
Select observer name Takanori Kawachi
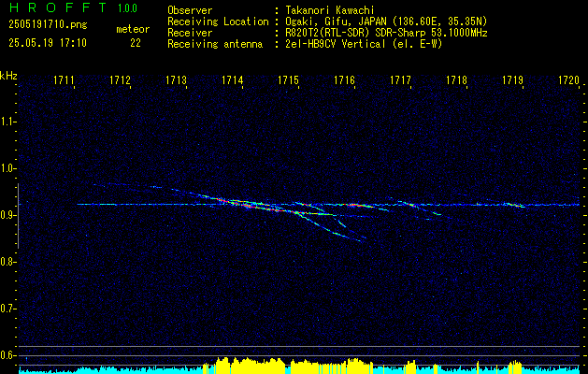330,10
